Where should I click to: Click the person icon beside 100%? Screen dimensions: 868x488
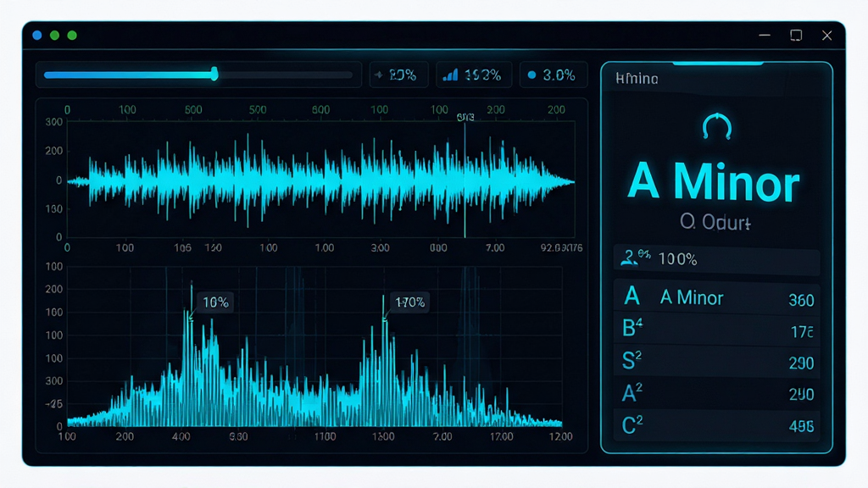tap(630, 258)
